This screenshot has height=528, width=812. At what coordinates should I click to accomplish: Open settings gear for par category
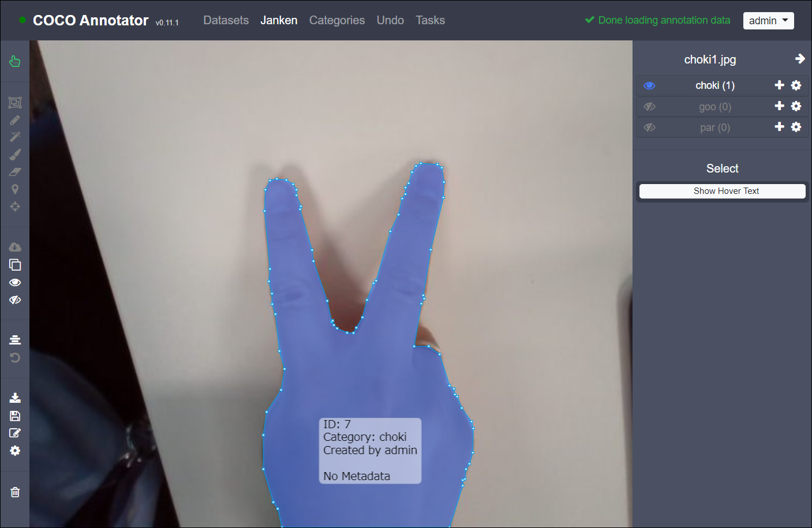pos(796,127)
